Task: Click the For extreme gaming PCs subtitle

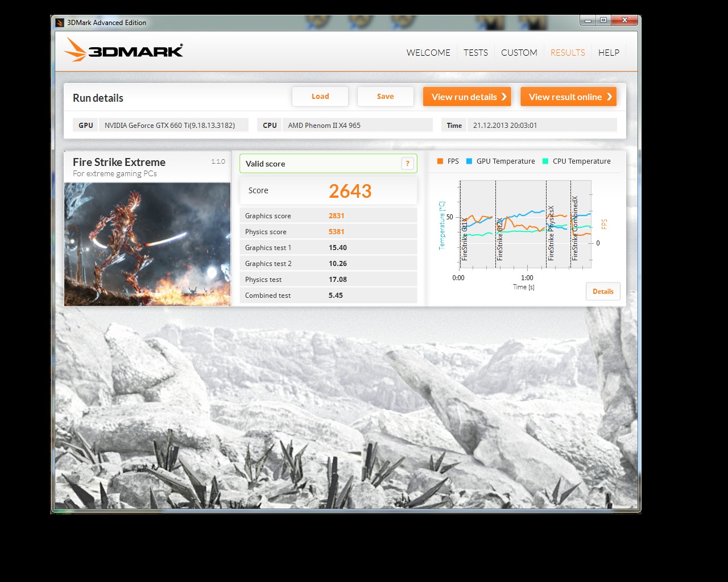Action: 115,174
